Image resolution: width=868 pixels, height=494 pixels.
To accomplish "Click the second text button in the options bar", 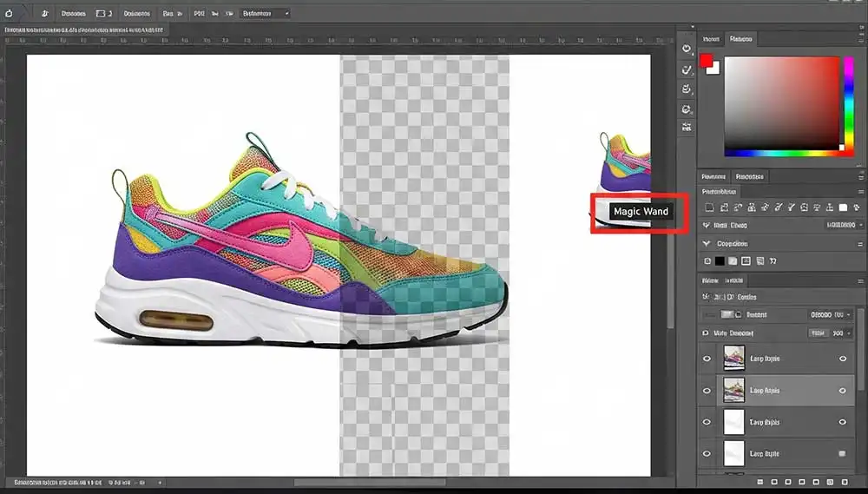I will [x=137, y=13].
